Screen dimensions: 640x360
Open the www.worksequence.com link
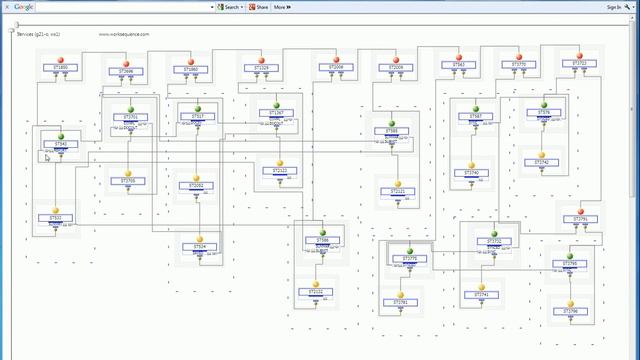tap(124, 34)
